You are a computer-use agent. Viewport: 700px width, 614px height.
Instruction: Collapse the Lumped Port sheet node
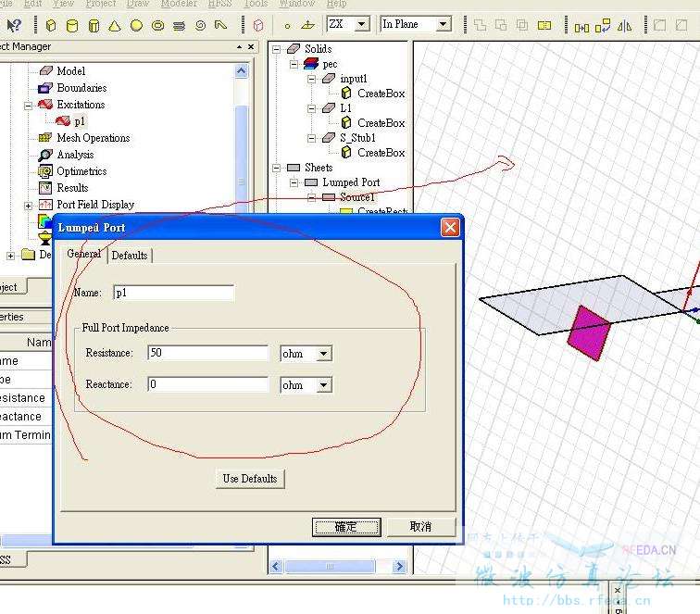pyautogui.click(x=294, y=182)
